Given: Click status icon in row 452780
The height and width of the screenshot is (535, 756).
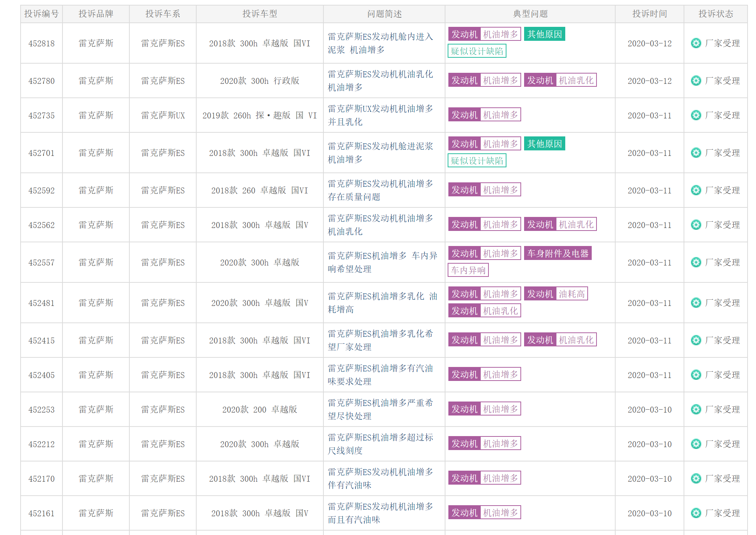Looking at the screenshot, I should pos(696,81).
